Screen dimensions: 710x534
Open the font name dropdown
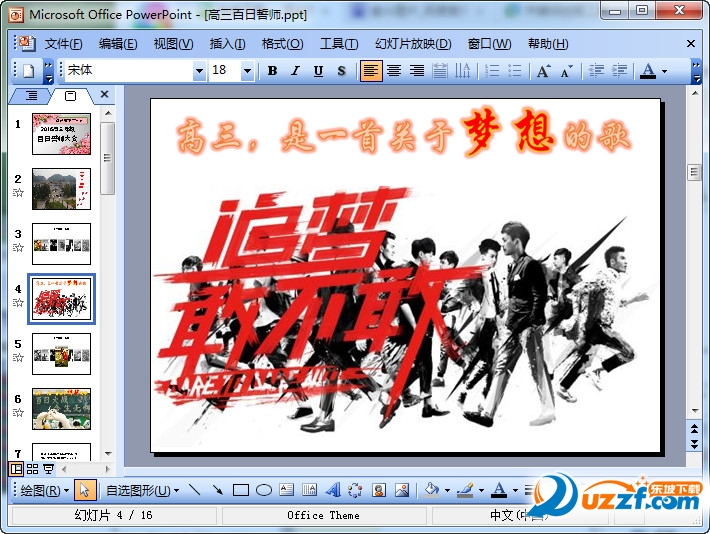pyautogui.click(x=199, y=71)
